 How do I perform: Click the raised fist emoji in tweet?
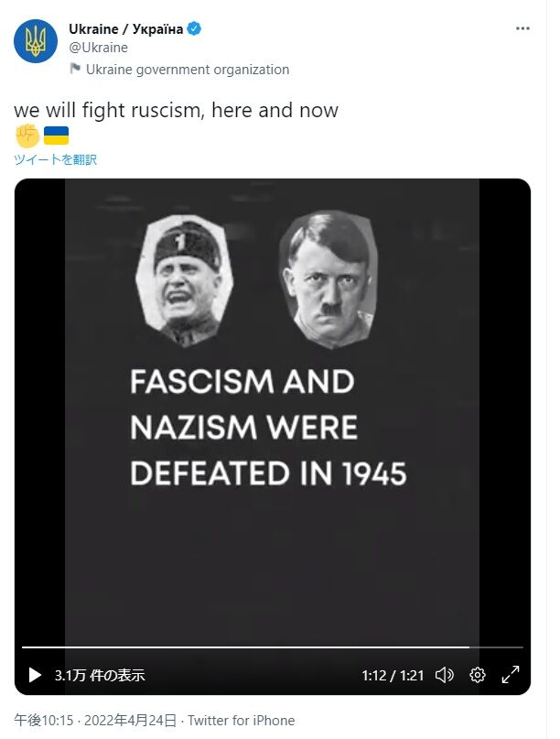[27, 136]
